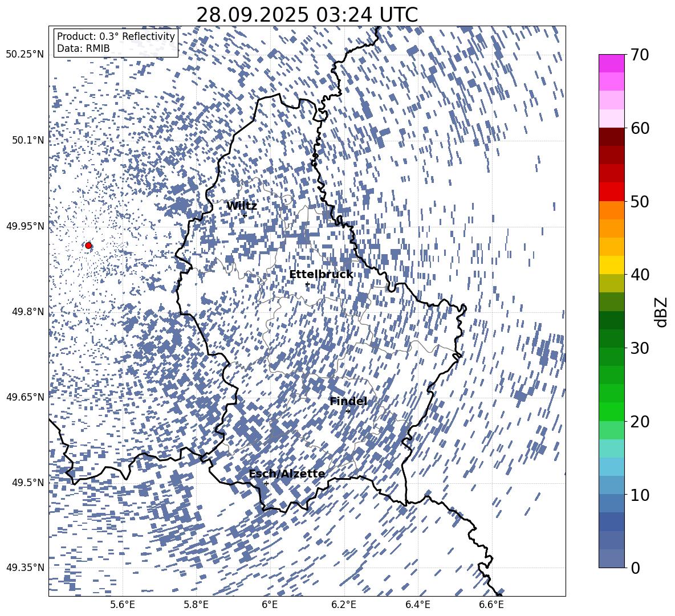
Task: Click the Findel station label
Action: pos(348,401)
